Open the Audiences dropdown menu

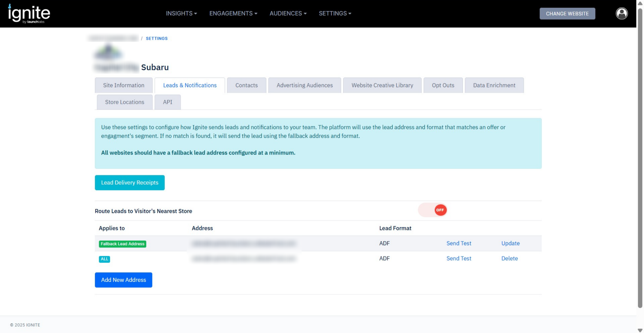pos(288,13)
